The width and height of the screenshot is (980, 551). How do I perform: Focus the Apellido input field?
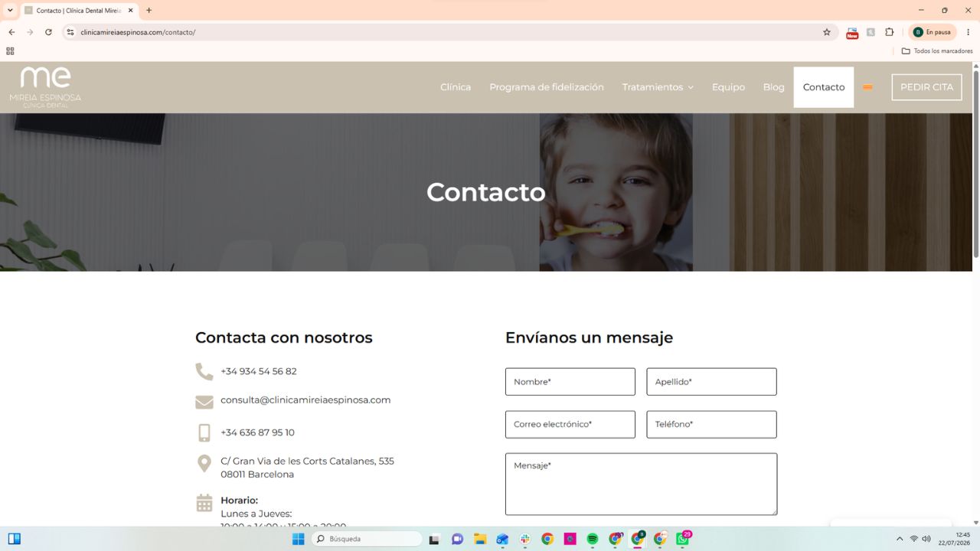pos(711,382)
